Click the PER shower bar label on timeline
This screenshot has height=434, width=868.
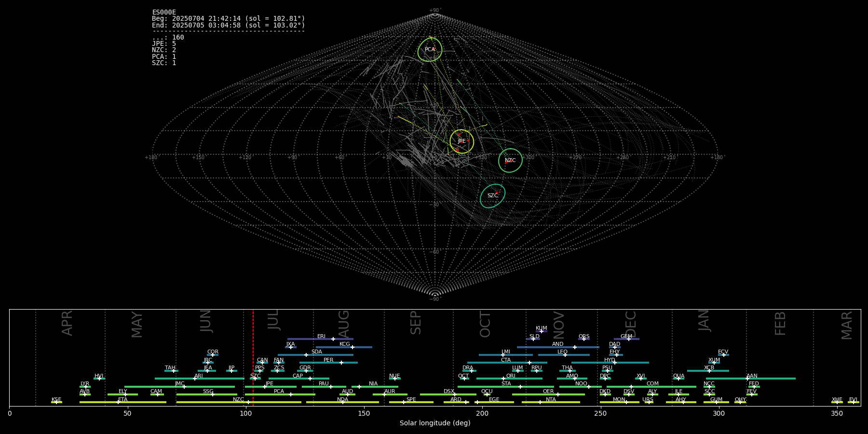point(328,360)
